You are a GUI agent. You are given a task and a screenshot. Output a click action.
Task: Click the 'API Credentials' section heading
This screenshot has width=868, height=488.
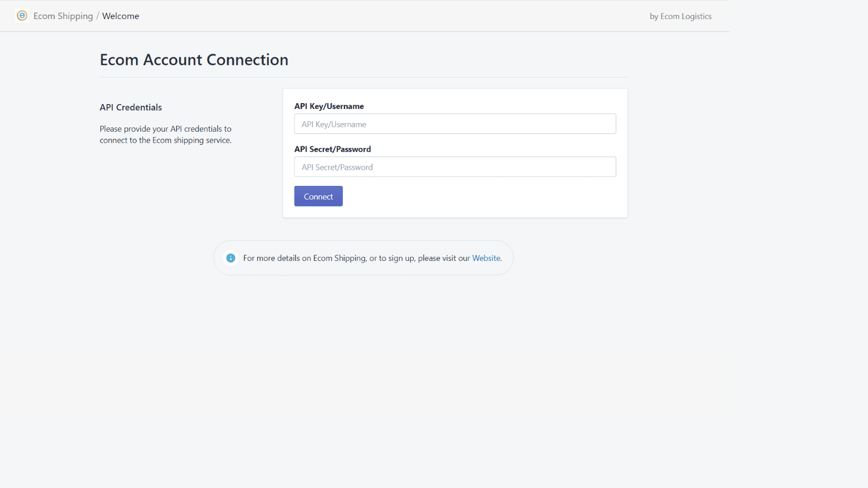point(130,107)
